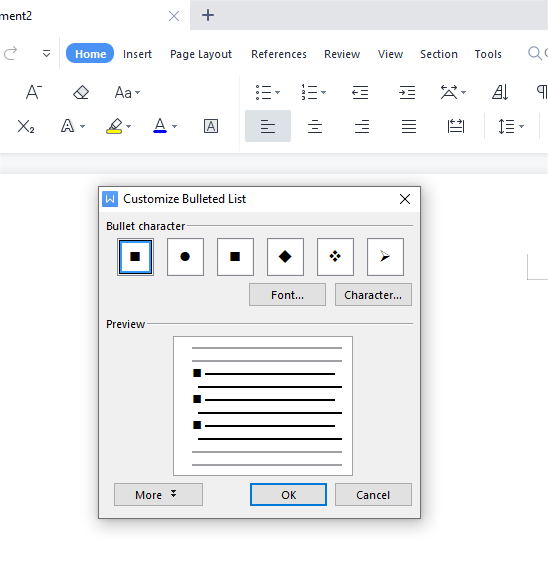This screenshot has width=548, height=570.
Task: Open the Customize Quick Access toolbar dropdown
Action: pos(46,54)
